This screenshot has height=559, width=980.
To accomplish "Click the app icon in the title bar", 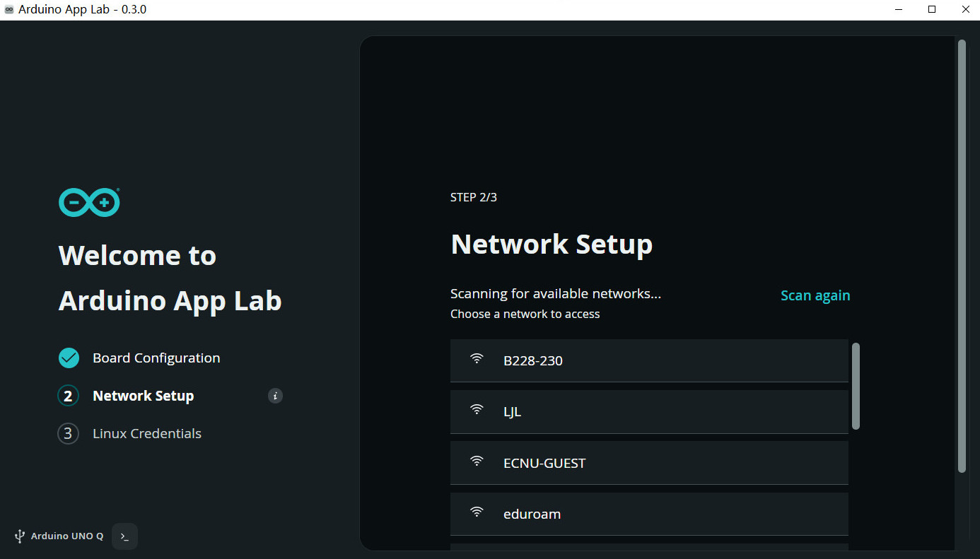I will click(x=9, y=10).
